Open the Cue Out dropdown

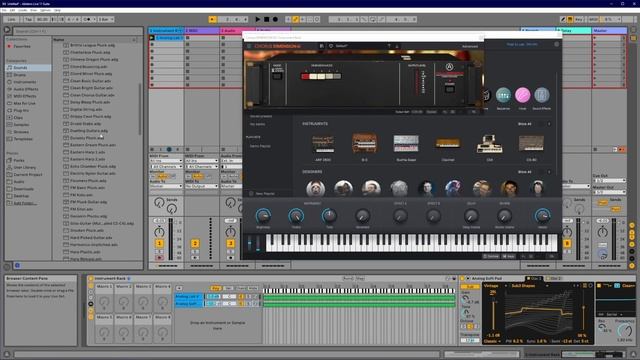tap(609, 180)
